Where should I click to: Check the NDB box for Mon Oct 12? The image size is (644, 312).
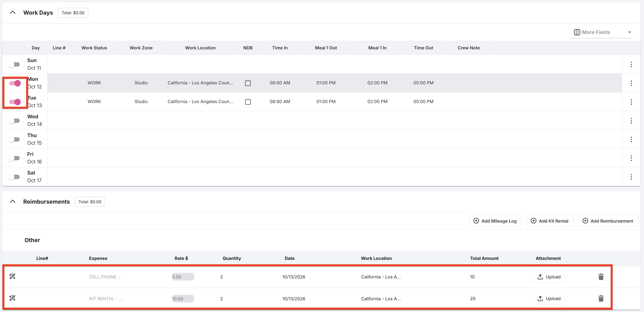(x=248, y=83)
